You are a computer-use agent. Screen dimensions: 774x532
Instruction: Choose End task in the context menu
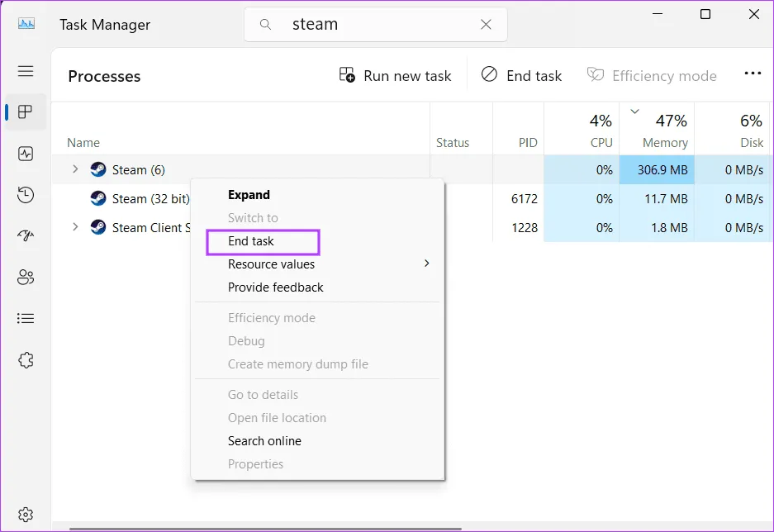click(x=251, y=241)
